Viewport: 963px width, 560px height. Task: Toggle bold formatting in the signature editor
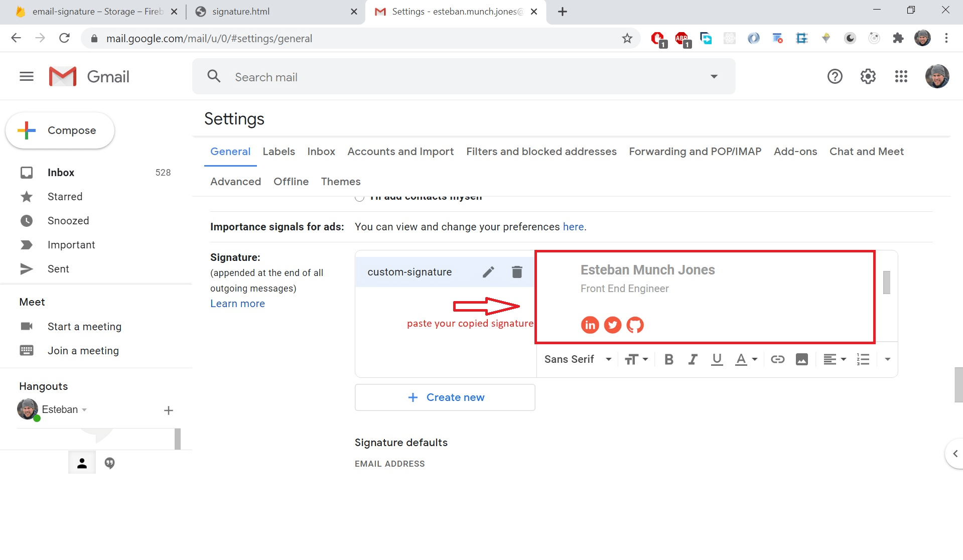[x=668, y=359]
